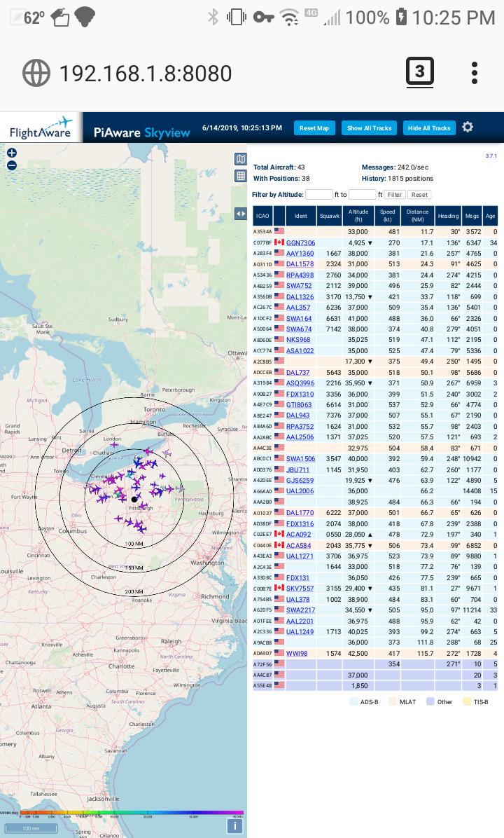
Task: Zoom out on the map
Action: click(12, 165)
